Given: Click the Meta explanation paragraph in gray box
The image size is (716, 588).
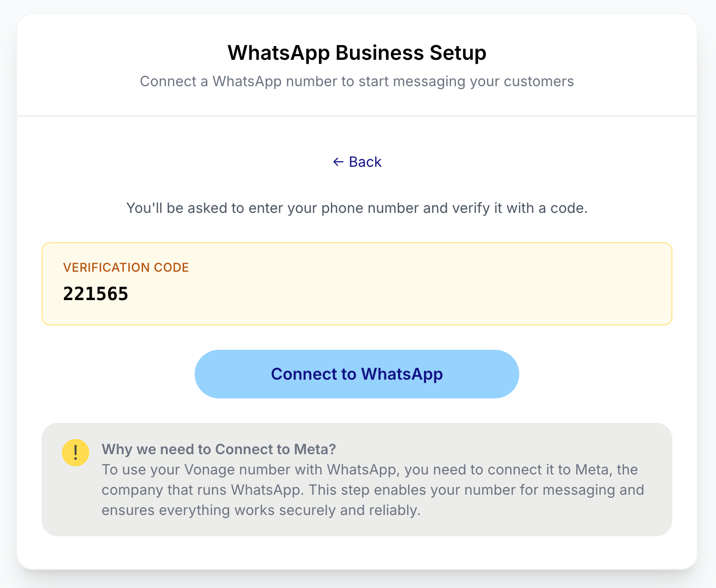Looking at the screenshot, I should point(373,490).
